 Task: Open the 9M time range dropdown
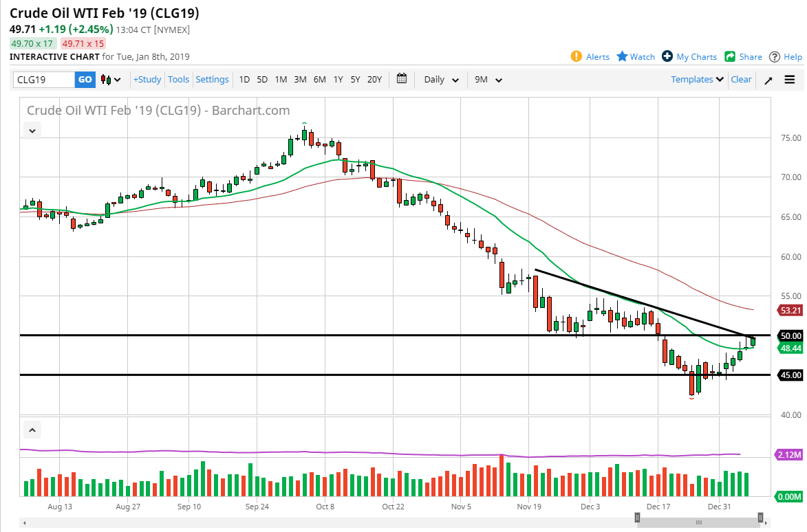(x=486, y=79)
